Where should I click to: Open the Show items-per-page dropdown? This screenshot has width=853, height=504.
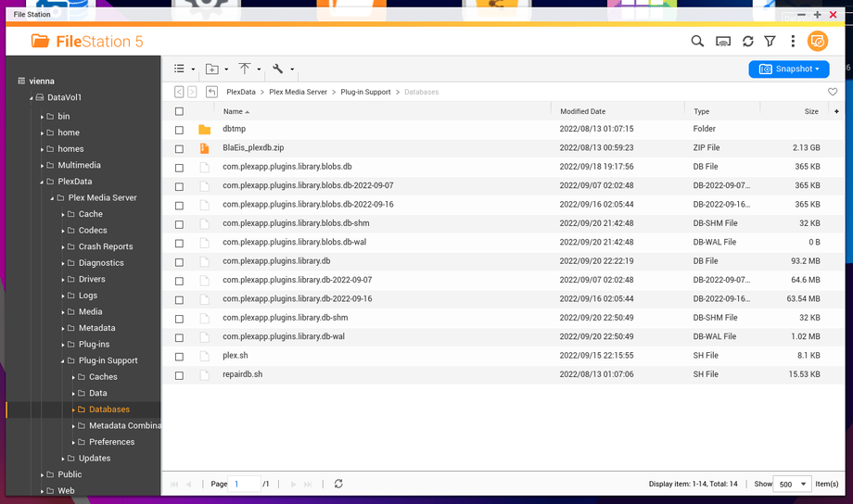pyautogui.click(x=793, y=484)
